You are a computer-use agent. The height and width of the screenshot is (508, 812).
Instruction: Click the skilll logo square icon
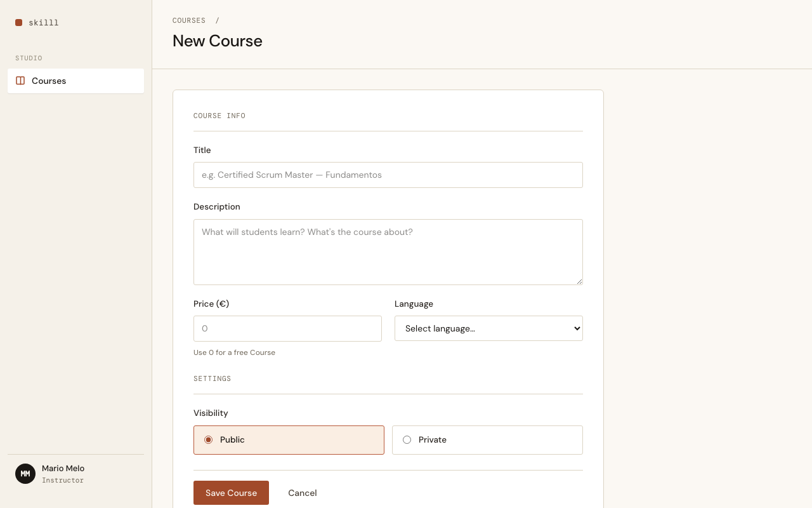(19, 22)
